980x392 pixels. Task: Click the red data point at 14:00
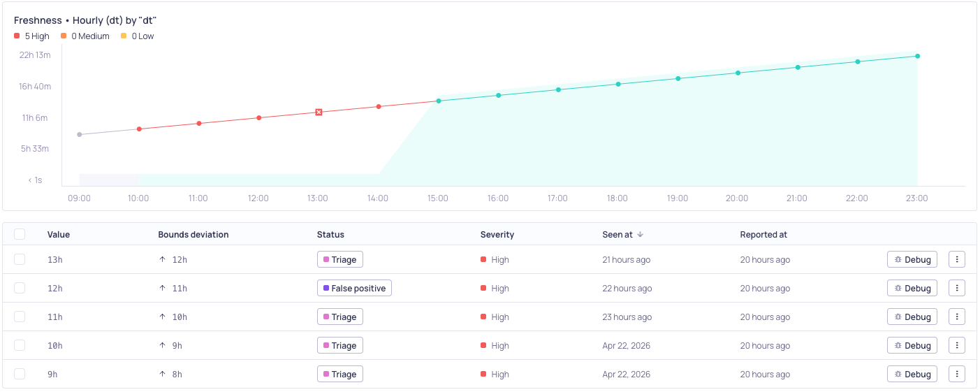click(x=379, y=106)
